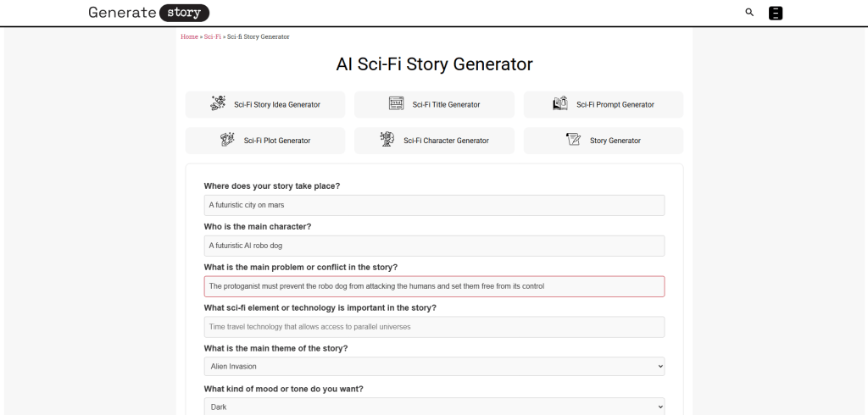Click the Generate Story site logo
Image resolution: width=868 pixels, height=415 pixels.
coord(148,13)
